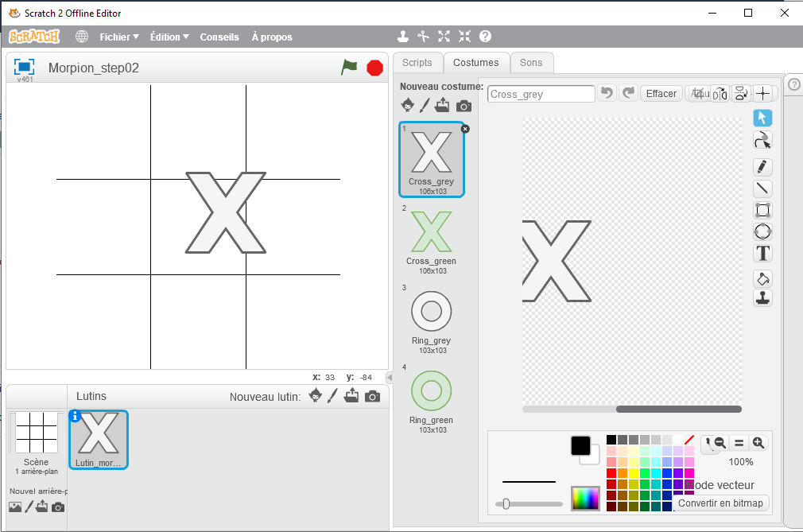Click the Effacer button
This screenshot has height=532, width=803.
pyautogui.click(x=661, y=94)
